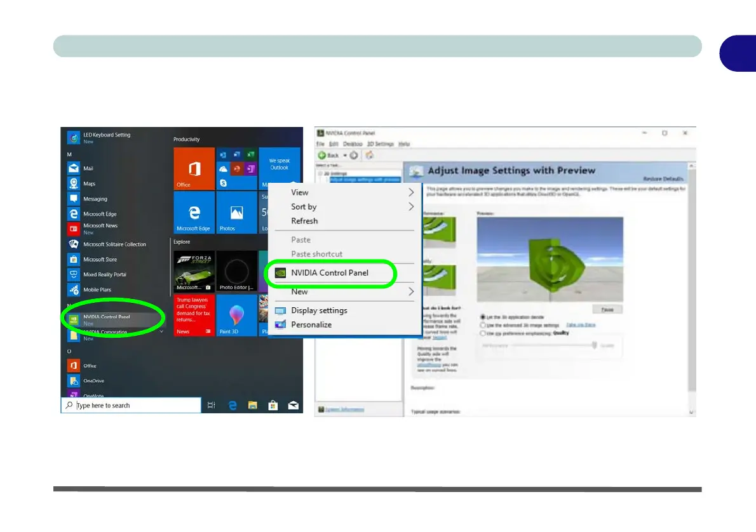Expand the NVIDIA Corporation folder chevron
Image resolution: width=756 pixels, height=532 pixels.
161,331
